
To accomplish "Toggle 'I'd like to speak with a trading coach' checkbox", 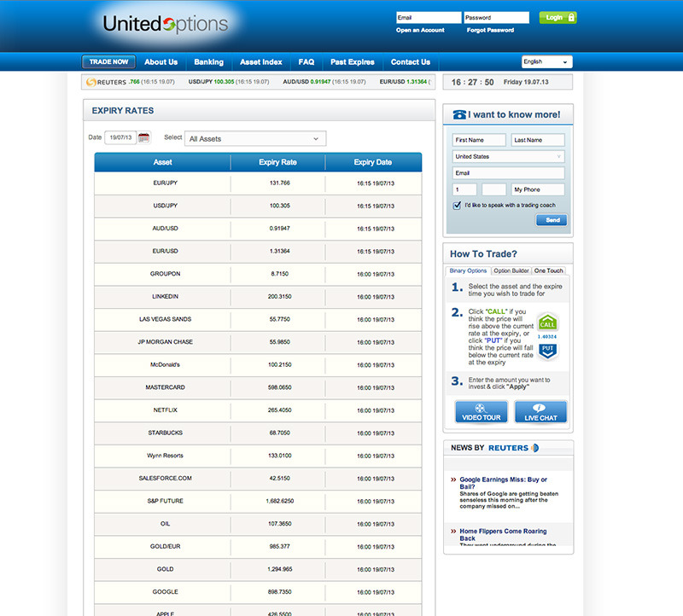I will (457, 205).
